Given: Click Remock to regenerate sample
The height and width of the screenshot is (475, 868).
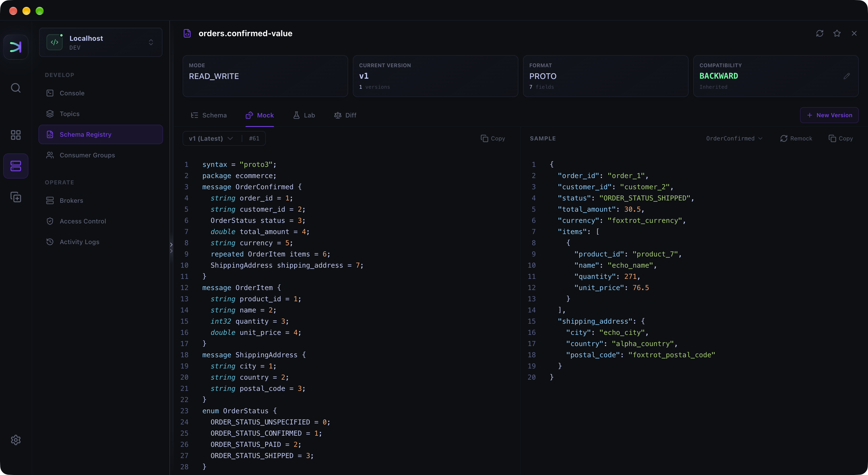Looking at the screenshot, I should point(796,138).
